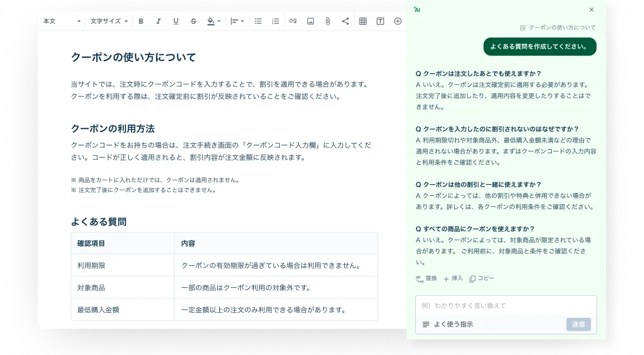This screenshot has width=644, height=355.
Task: Toggle the bulleted list icon
Action: click(x=258, y=21)
